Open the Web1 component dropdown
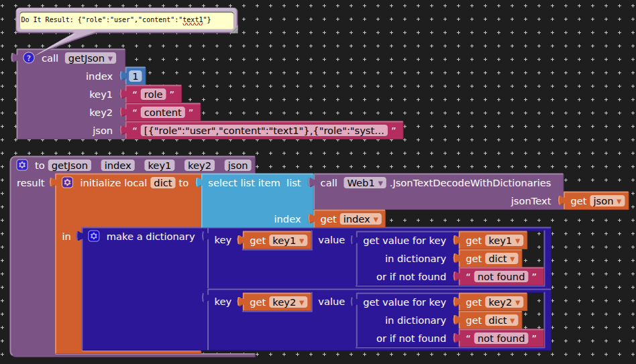Image resolution: width=636 pixels, height=364 pixels. click(x=365, y=183)
